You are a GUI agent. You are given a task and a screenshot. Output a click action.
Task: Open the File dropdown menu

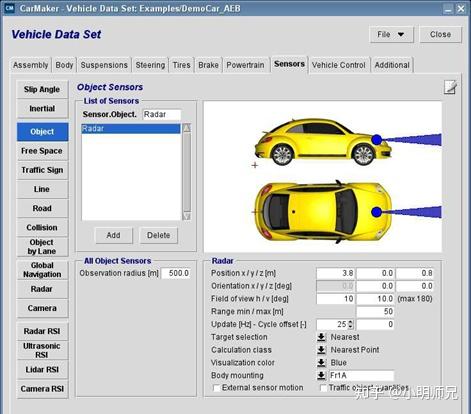[391, 34]
